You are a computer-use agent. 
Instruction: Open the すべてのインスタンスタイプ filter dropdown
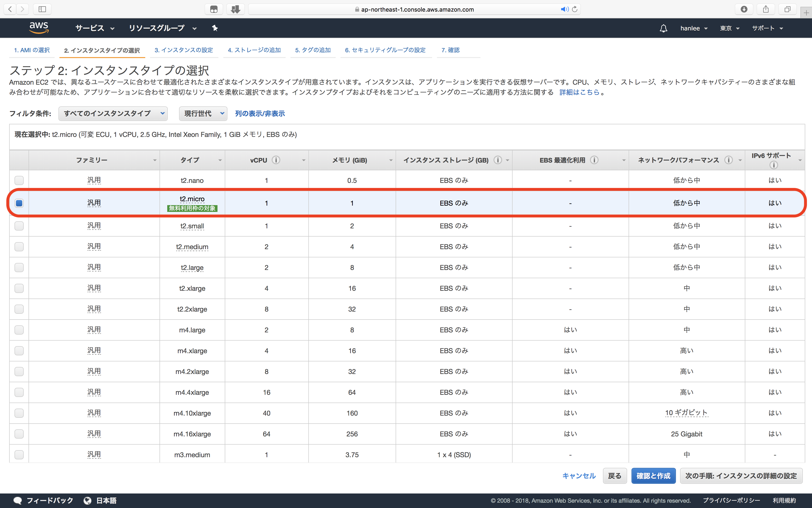(113, 113)
